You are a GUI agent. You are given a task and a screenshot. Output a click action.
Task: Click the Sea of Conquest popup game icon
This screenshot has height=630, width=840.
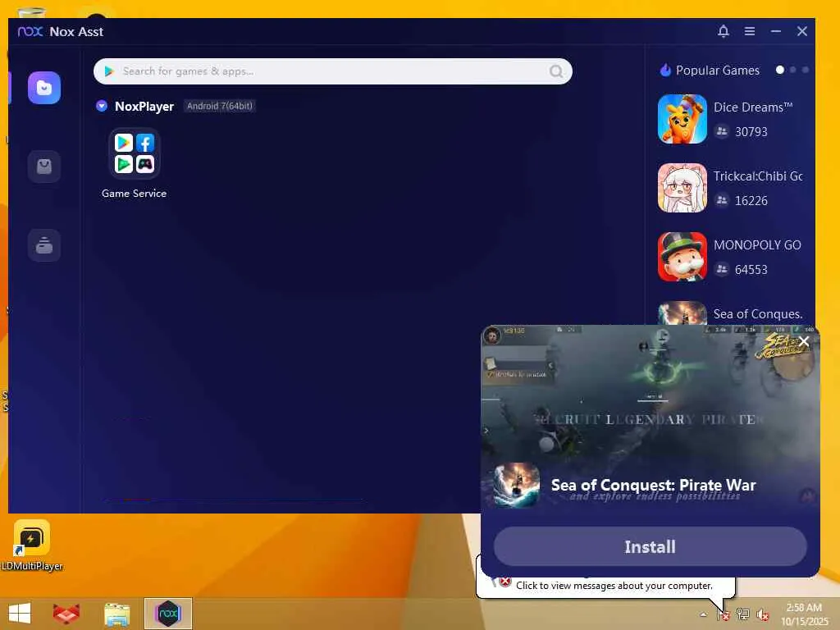(517, 485)
